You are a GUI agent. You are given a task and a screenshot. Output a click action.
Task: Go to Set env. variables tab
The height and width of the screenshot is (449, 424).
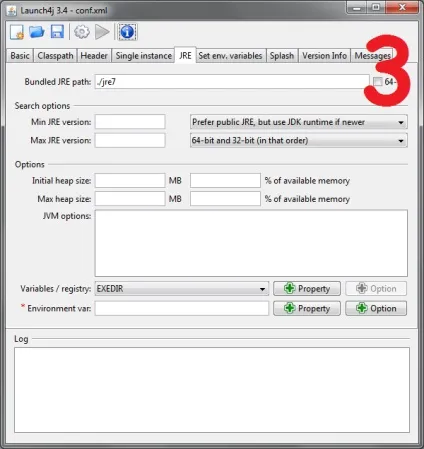(230, 56)
